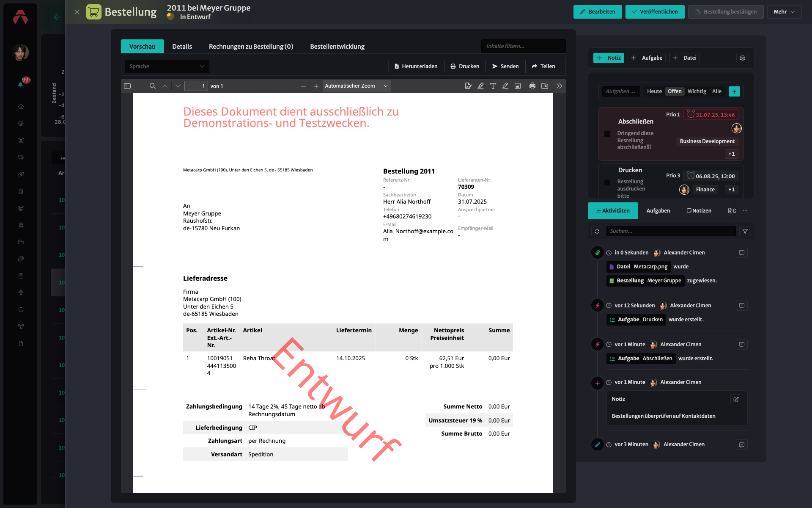Image resolution: width=812 pixels, height=508 pixels.
Task: Select the PDF text annotation tool
Action: (x=493, y=86)
